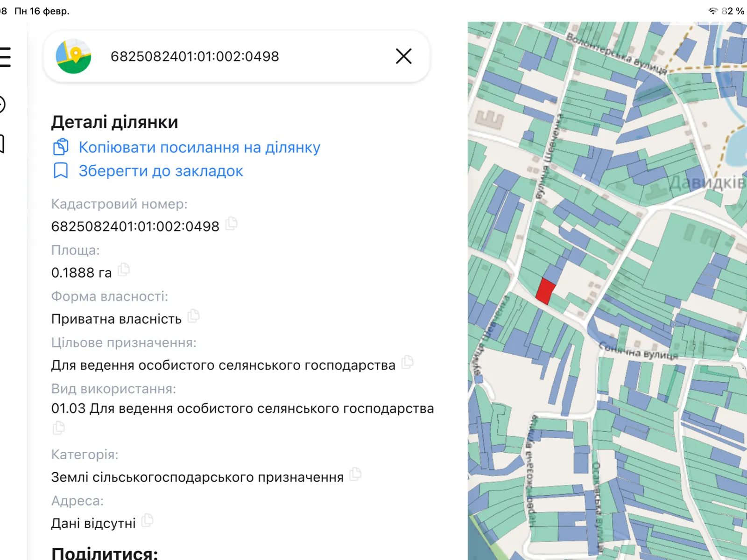Viewport: 747px width, 560px height.
Task: Focus the search field with cadastral number
Action: coord(233,56)
